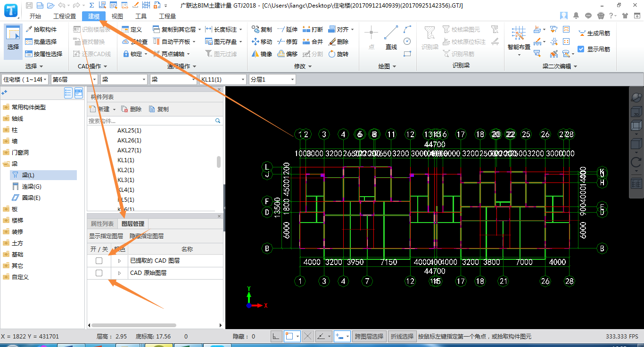Expand the 已提取的 CAD 图层 row triangle
The height and width of the screenshot is (347, 644).
(x=119, y=261)
